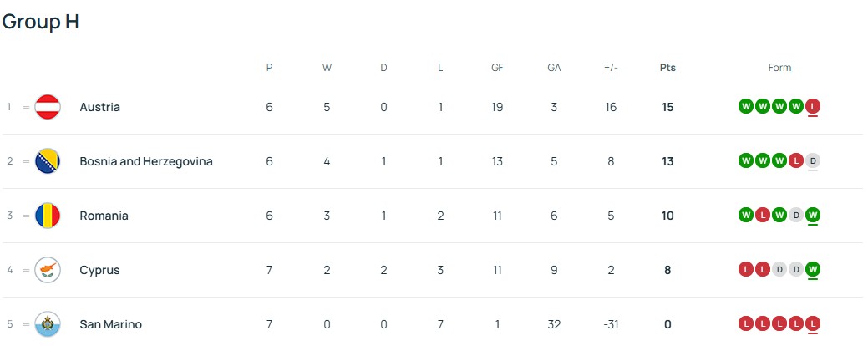Click the Austria flag icon
This screenshot has width=868, height=346.
(48, 107)
